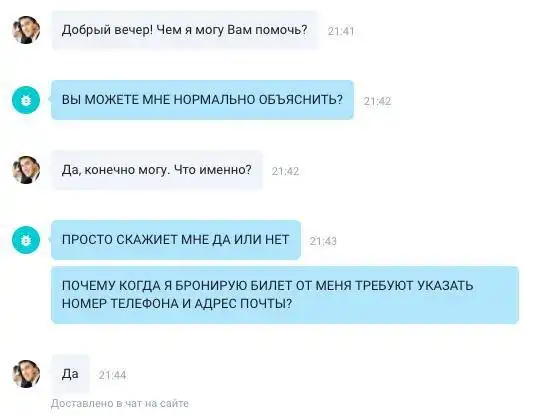Screen dimensions: 556x416
Task: Click the teal user icon beside 'ВЫ МОЖЕТЕ МНЕ НОРМАЛЬНО ОБЪЯСНИТЬ?'
Action: [26, 100]
